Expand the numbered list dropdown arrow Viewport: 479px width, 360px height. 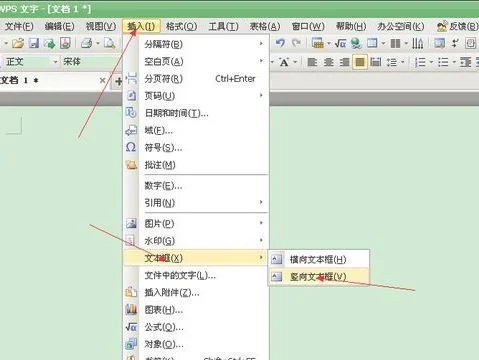[431, 62]
